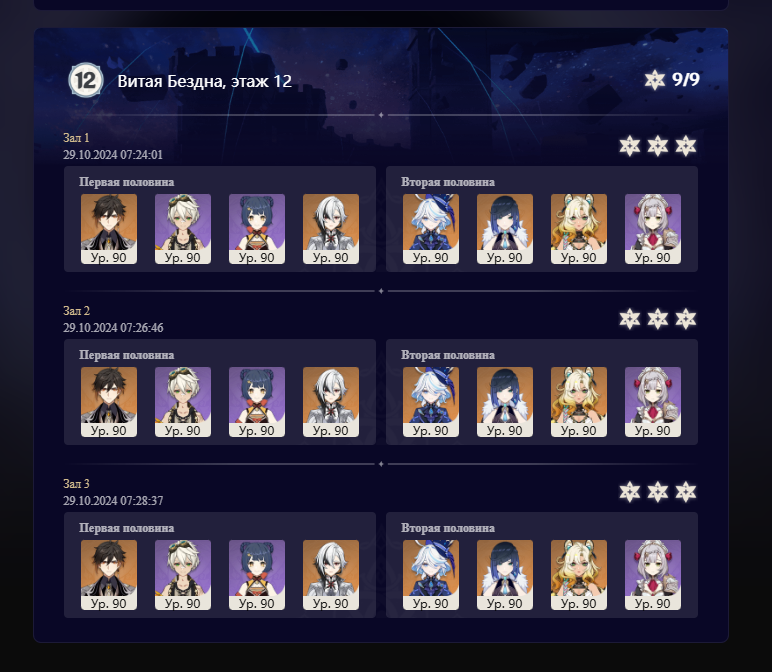Select Noelle portrait in Зал 3 second half
Screen dimensions: 772x672
[653, 575]
